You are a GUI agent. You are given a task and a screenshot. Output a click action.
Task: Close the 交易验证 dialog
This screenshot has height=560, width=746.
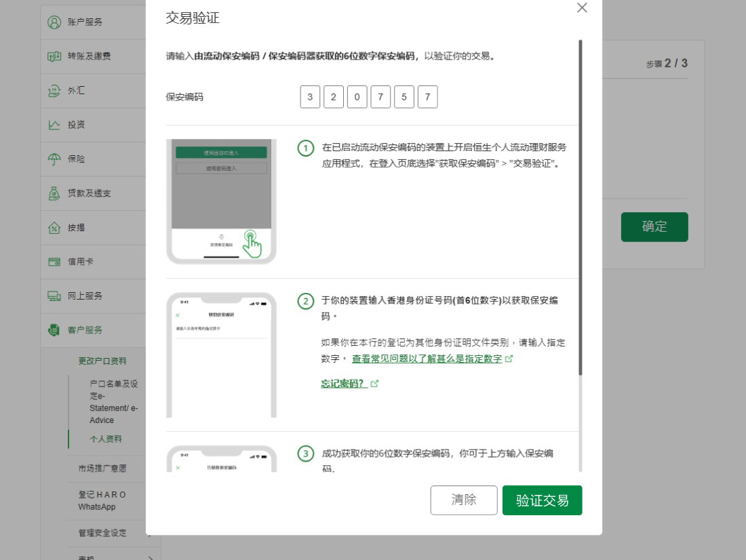point(582,8)
